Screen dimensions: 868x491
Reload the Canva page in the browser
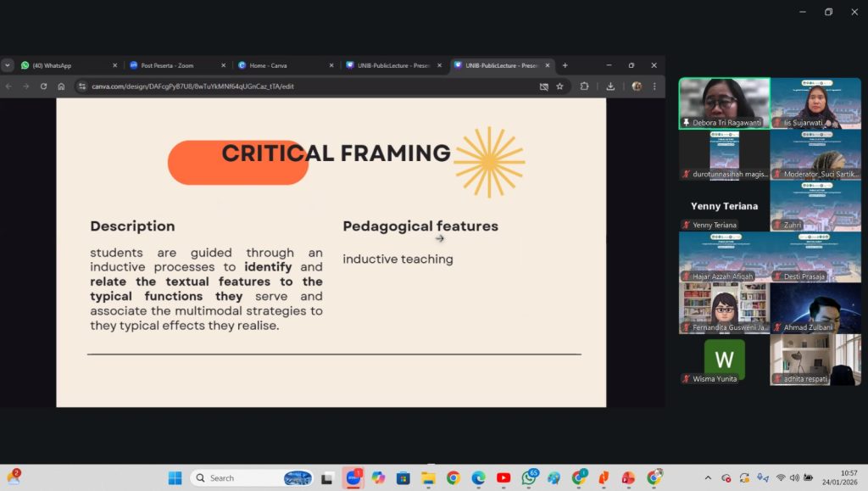[x=43, y=86]
